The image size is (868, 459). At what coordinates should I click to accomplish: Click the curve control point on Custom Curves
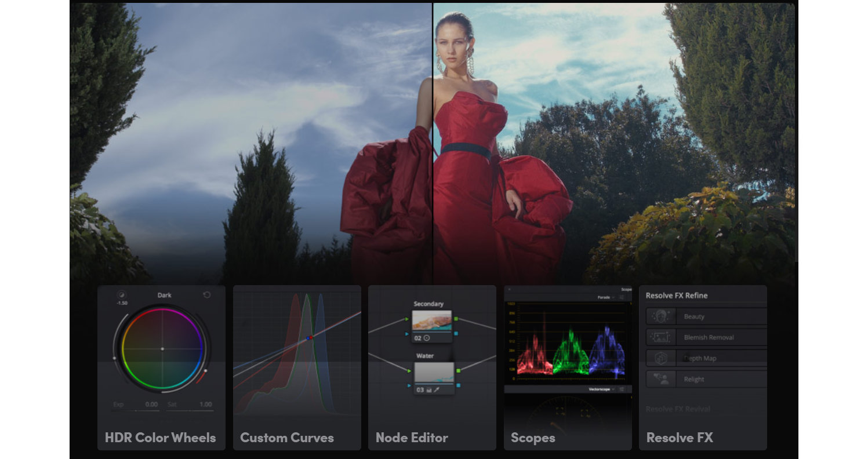(x=310, y=337)
